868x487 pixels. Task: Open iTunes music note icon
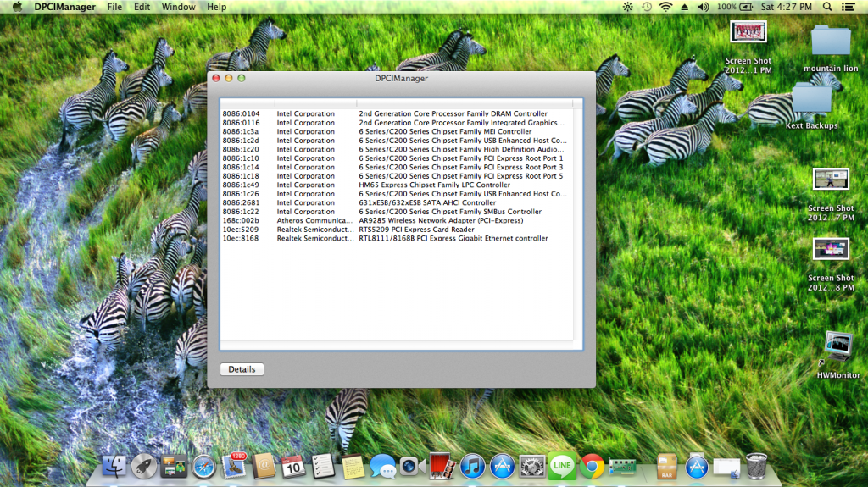472,466
